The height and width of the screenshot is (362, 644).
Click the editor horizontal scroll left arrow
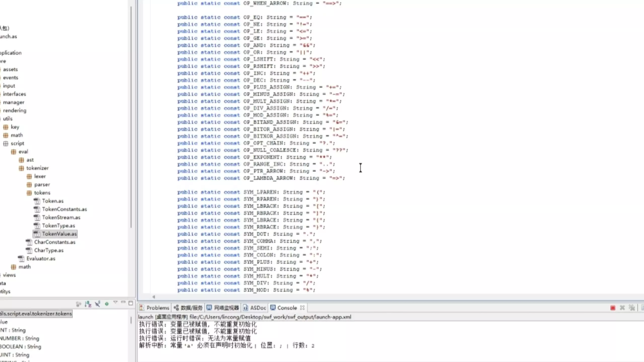coord(154,297)
